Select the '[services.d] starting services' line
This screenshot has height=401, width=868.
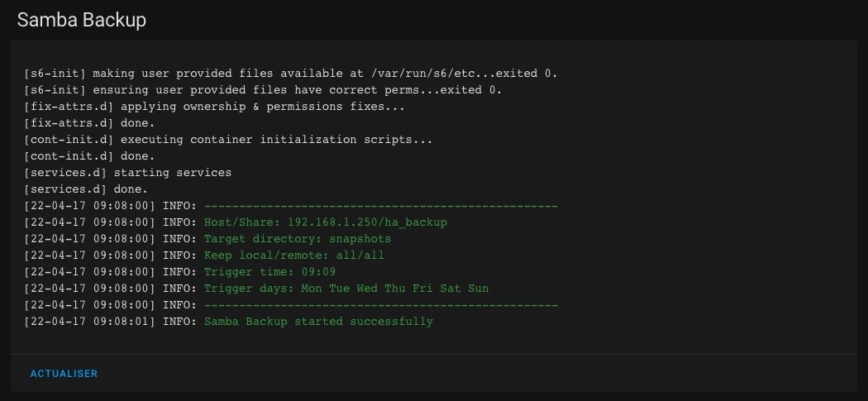point(128,172)
